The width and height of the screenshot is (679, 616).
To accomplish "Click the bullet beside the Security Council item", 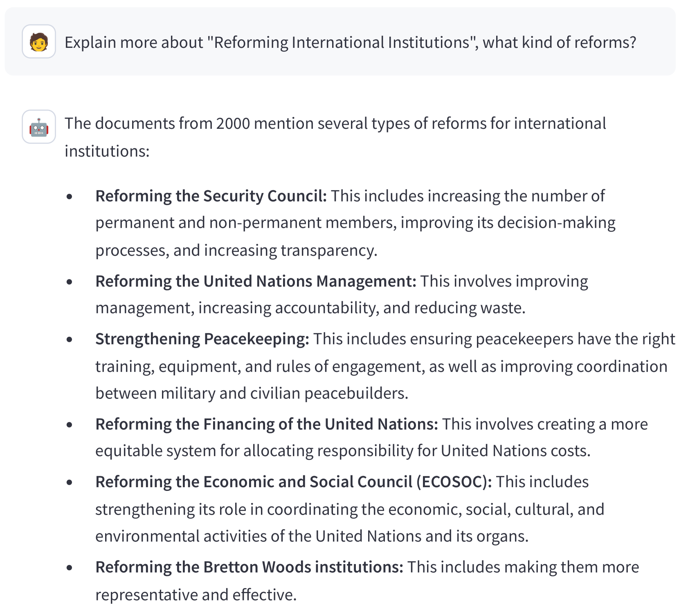I will point(70,197).
